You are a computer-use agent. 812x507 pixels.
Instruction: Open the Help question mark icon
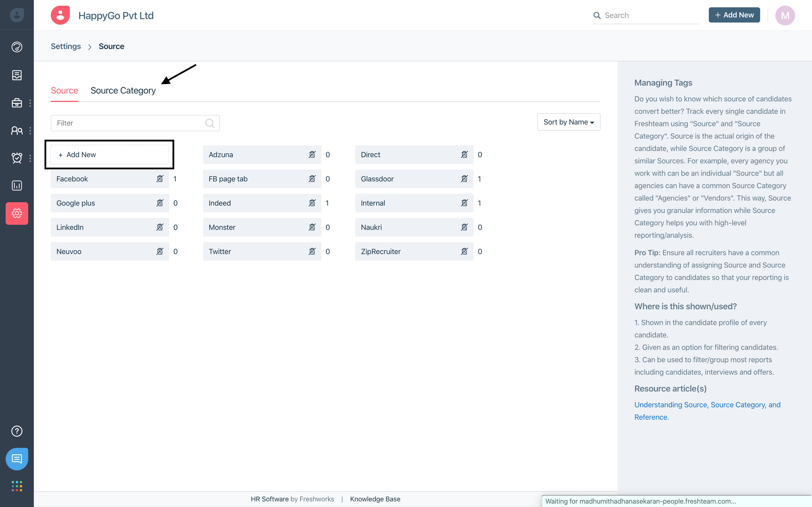click(x=17, y=431)
